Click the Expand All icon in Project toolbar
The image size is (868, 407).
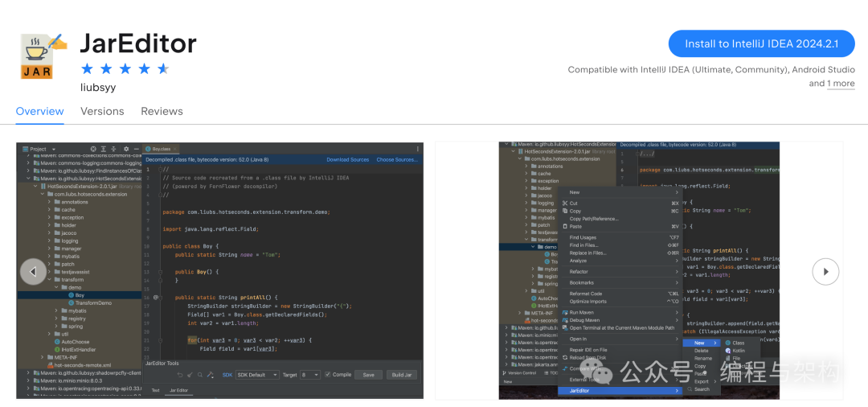pos(104,149)
